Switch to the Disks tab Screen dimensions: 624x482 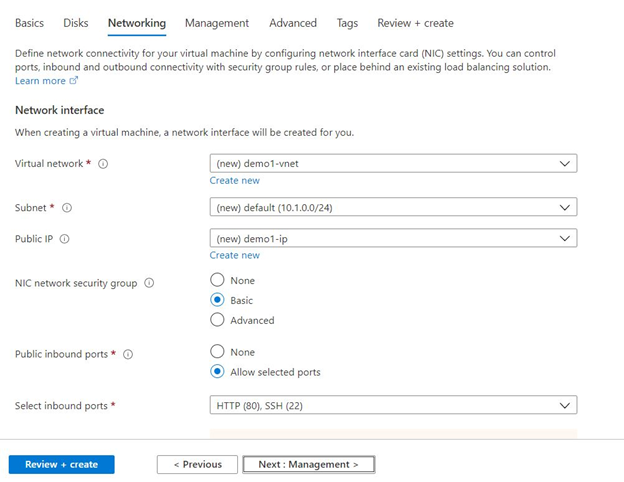(x=76, y=23)
